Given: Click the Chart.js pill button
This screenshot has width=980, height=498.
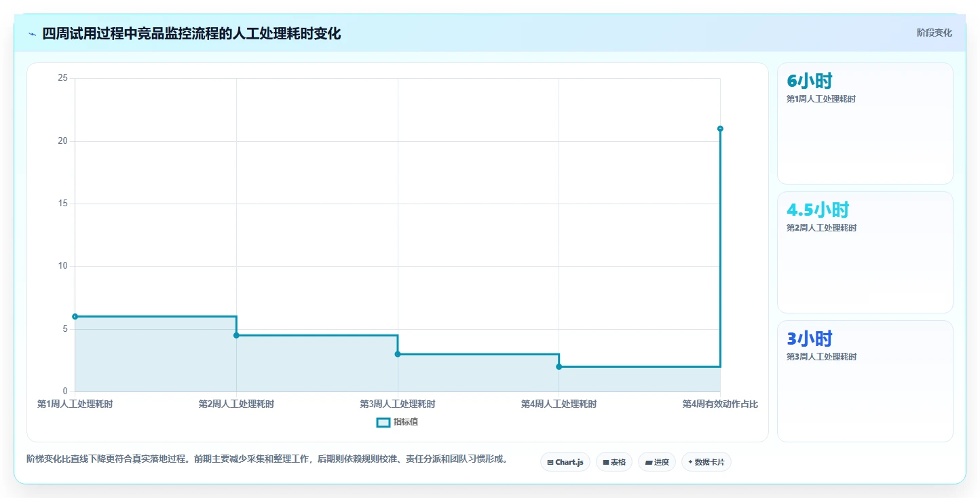Looking at the screenshot, I should click(x=565, y=462).
